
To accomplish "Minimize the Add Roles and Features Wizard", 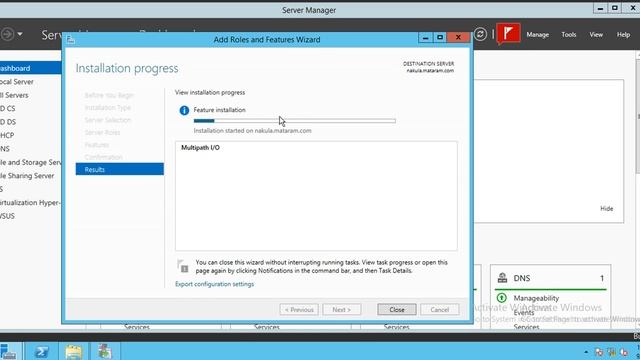I will 425,38.
